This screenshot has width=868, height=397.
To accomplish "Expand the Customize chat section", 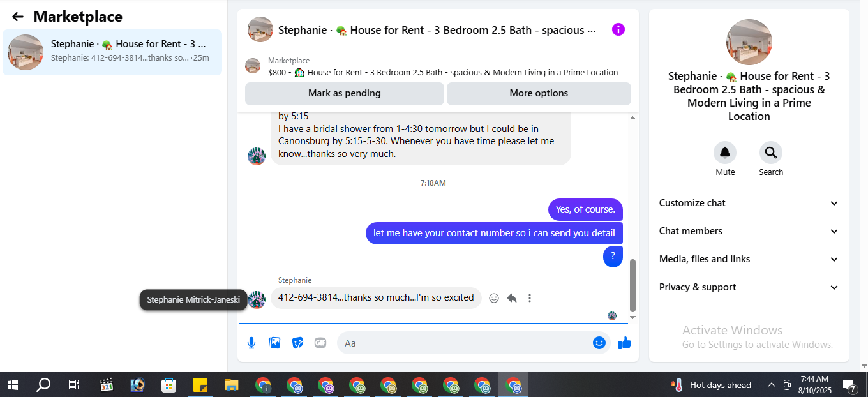I will pos(749,203).
